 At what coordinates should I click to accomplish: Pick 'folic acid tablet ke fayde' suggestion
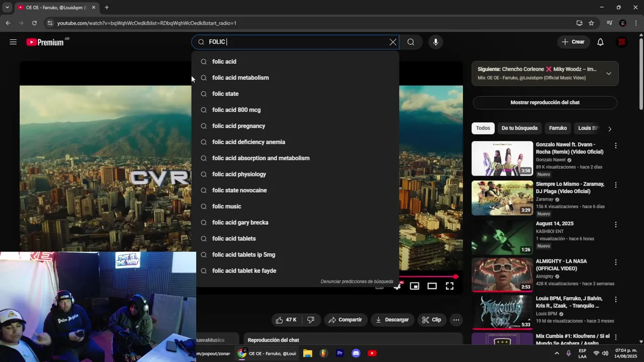point(295,270)
